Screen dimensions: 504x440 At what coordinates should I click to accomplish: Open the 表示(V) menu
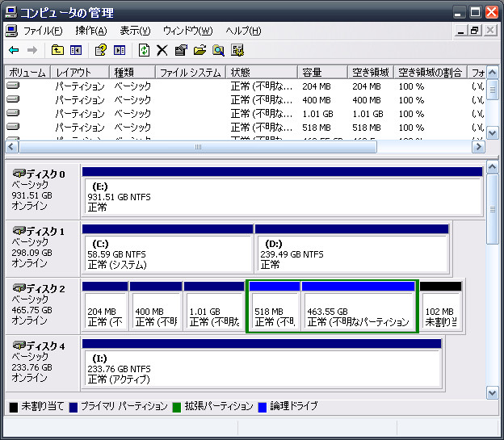click(135, 31)
